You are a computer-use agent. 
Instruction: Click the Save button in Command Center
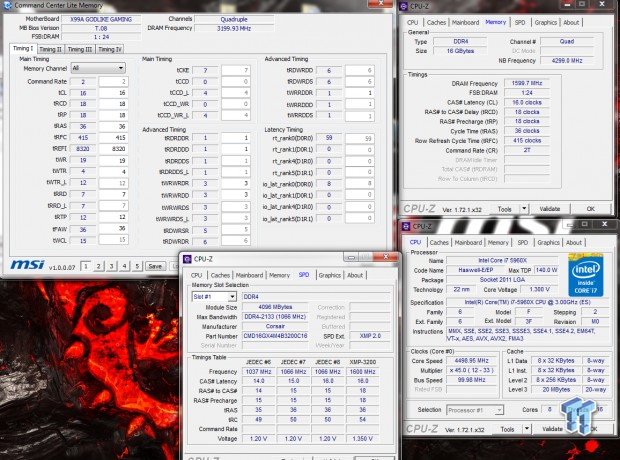(x=155, y=266)
